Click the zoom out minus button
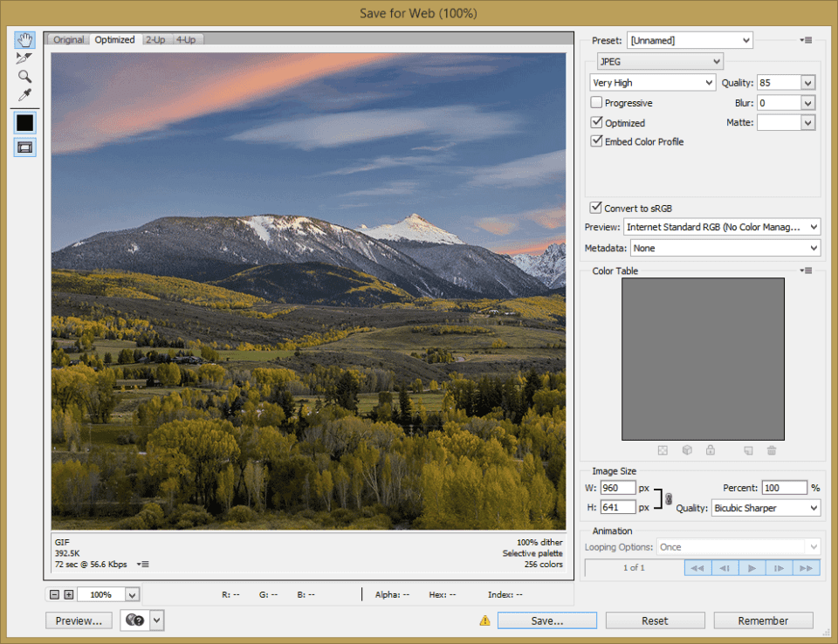 54,594
